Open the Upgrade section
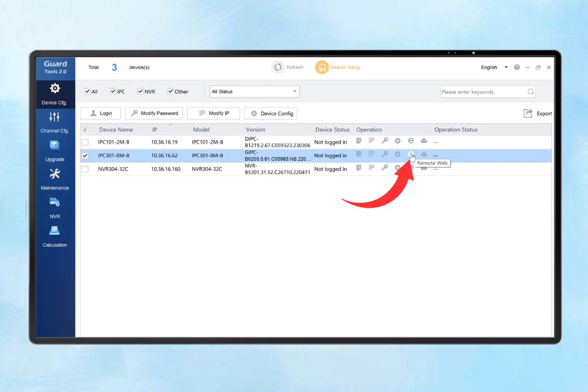588x392 pixels. [x=55, y=151]
